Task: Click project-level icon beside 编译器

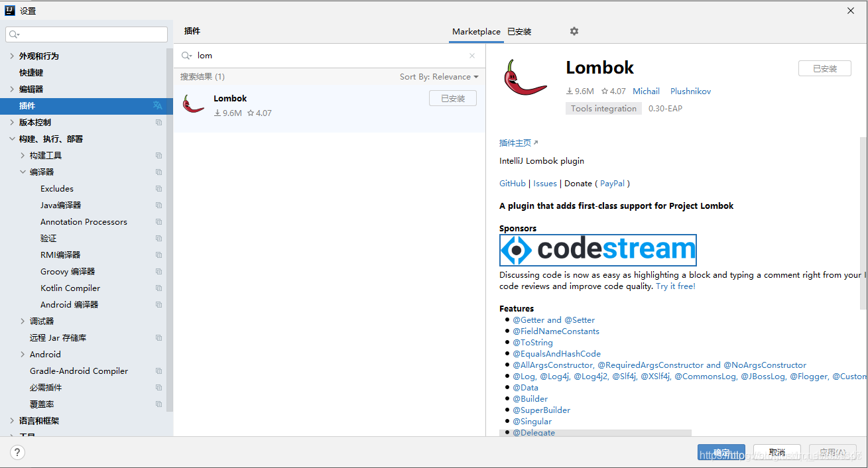Action: [158, 172]
